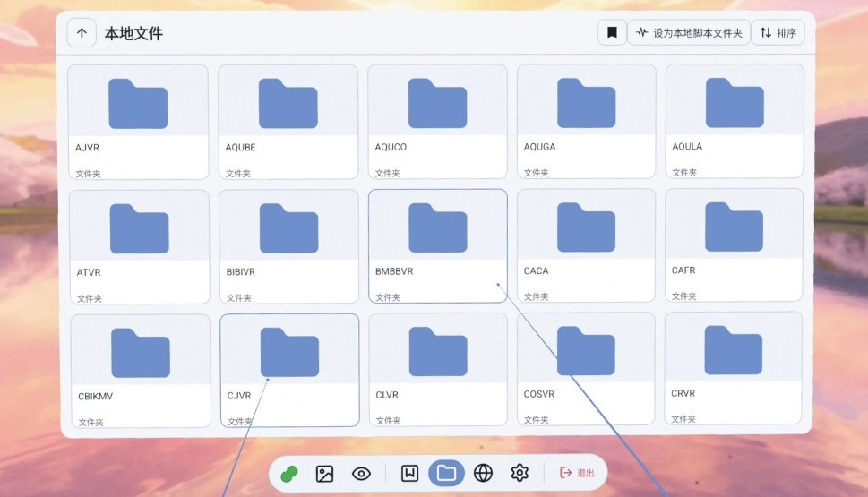The width and height of the screenshot is (868, 497).
Task: Open the CBIKMV folder
Action: click(141, 371)
